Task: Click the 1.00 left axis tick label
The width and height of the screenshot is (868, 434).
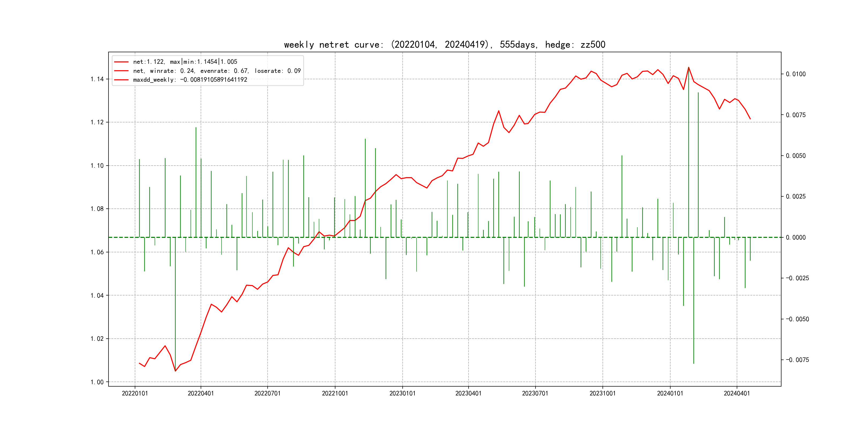Action: tap(97, 382)
